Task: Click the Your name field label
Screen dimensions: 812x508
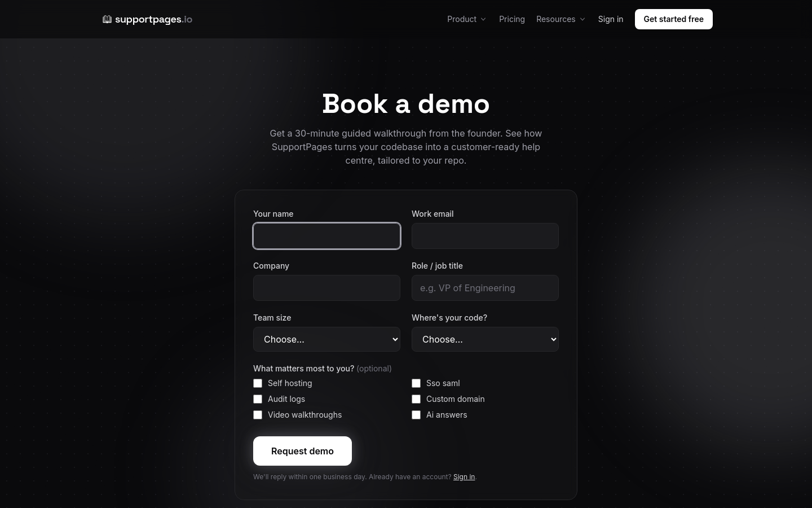Action: [273, 214]
